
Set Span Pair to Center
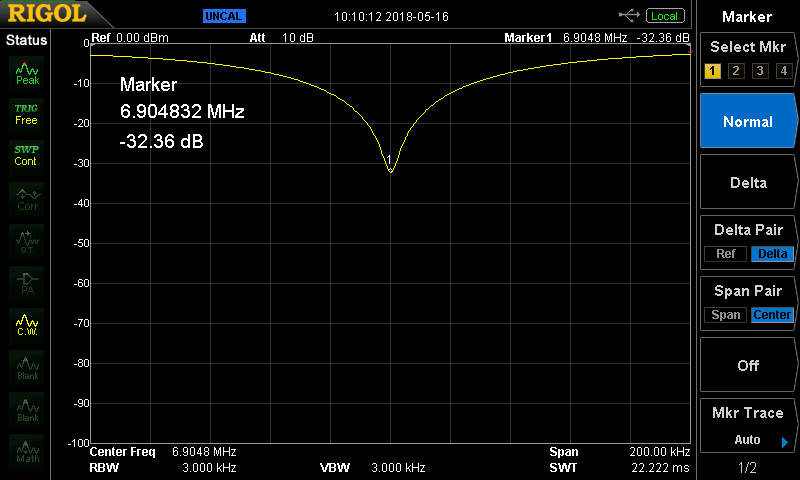tap(772, 315)
